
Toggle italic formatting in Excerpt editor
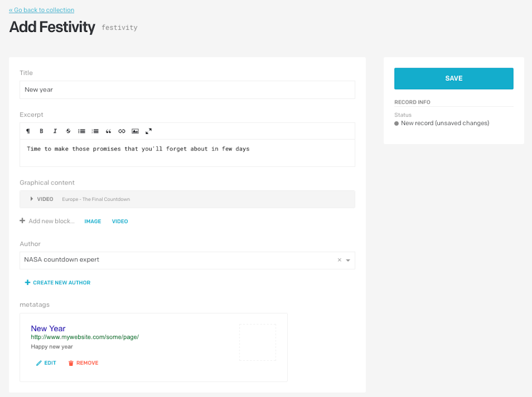pyautogui.click(x=55, y=131)
